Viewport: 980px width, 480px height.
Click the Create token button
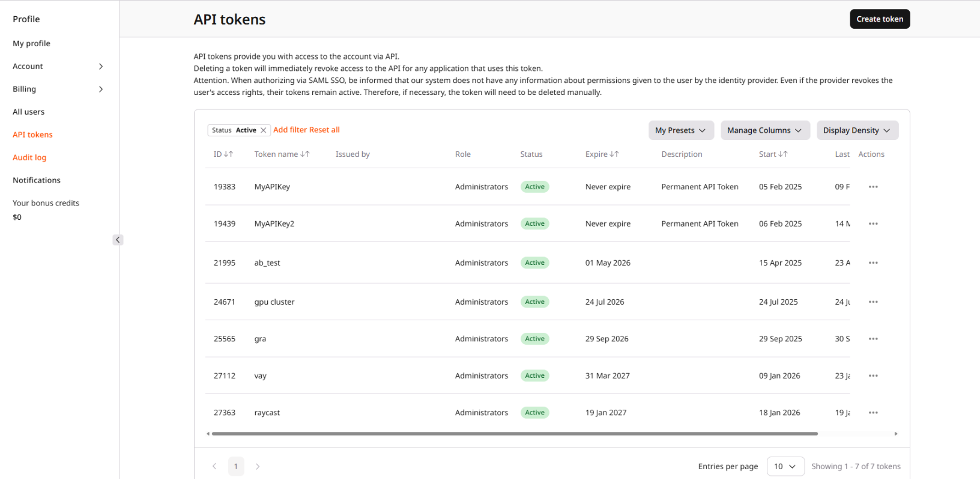[879, 19]
